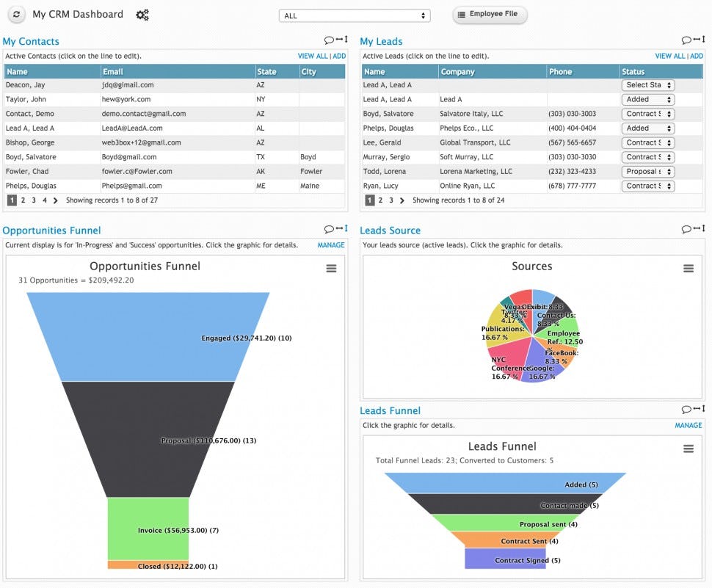Open the Leads Funnel chart menu icon
The height and width of the screenshot is (588, 712).
(688, 447)
